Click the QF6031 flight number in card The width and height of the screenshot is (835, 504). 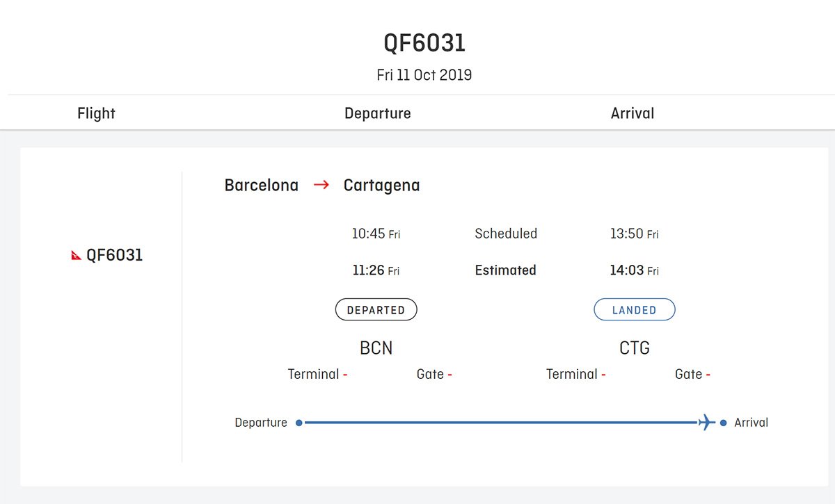pos(115,256)
